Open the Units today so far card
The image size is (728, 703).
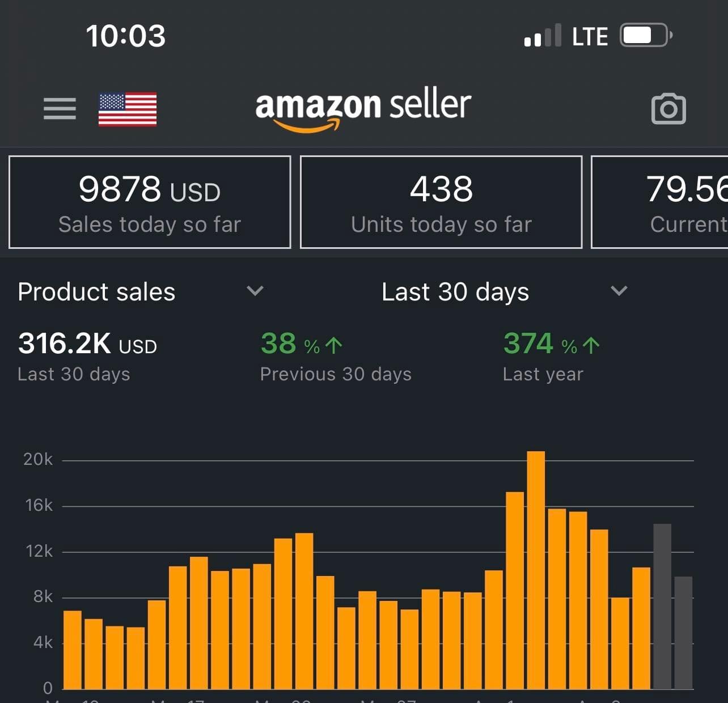point(441,202)
